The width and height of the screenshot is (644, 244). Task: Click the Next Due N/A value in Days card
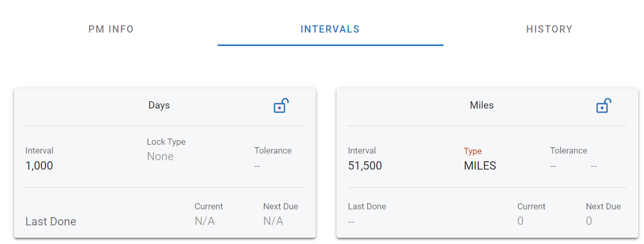click(x=273, y=221)
